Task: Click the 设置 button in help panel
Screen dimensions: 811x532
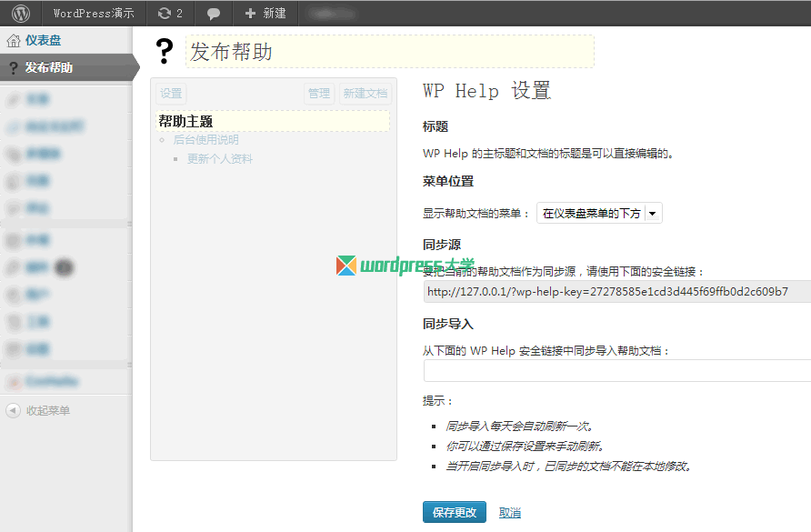Action: tap(171, 93)
